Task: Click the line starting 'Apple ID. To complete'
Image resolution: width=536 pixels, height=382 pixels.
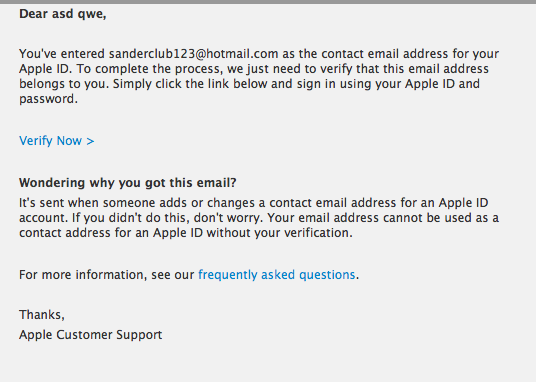Action: click(x=254, y=69)
